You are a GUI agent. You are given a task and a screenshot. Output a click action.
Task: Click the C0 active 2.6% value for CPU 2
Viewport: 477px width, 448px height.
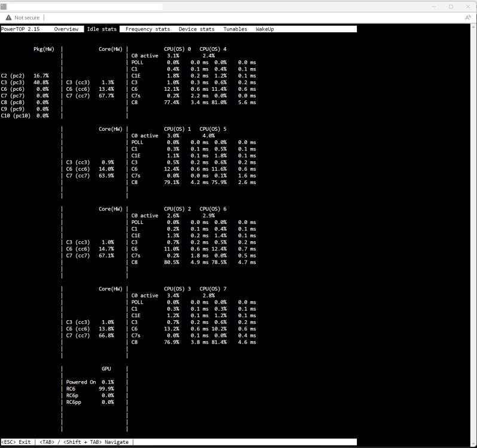click(173, 216)
